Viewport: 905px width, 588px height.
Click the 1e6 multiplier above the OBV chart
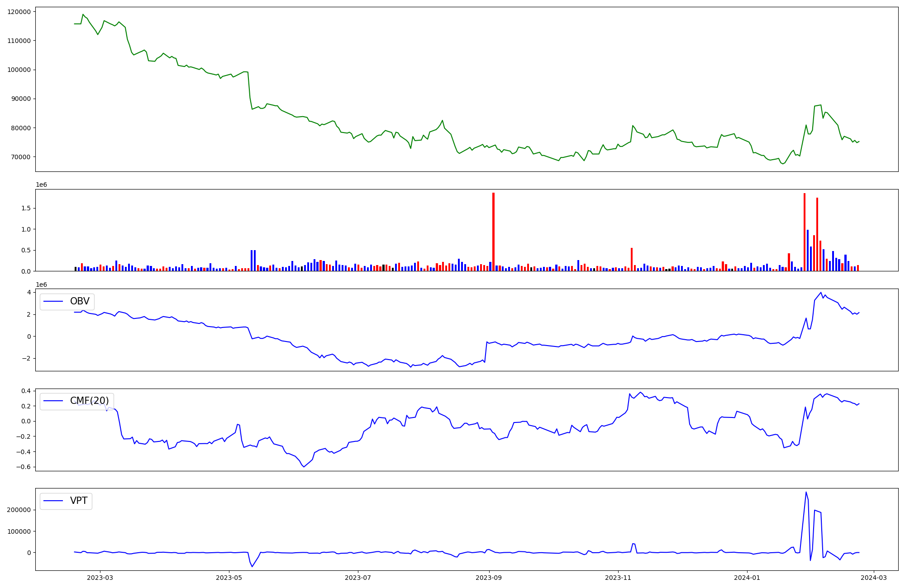(41, 285)
